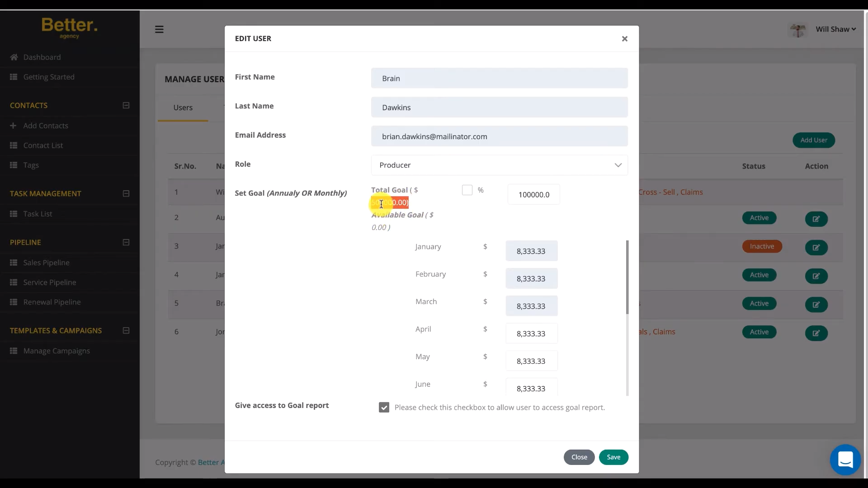Click the Dashboard home icon
Image resolution: width=868 pixels, height=488 pixels.
[14, 57]
